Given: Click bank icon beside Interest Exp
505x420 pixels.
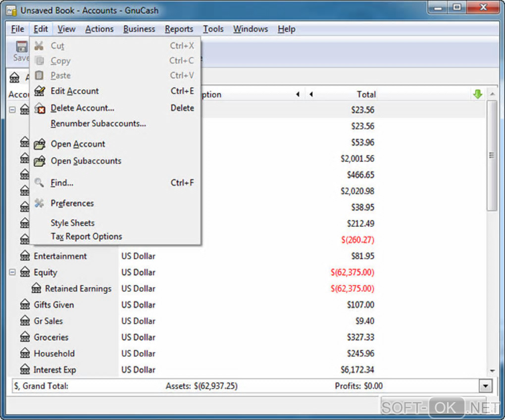Looking at the screenshot, I should [x=25, y=369].
